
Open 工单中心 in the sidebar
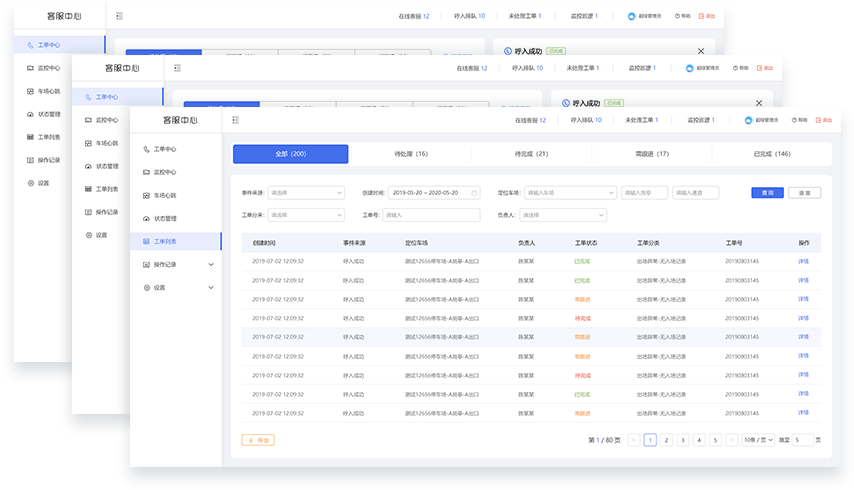click(165, 149)
